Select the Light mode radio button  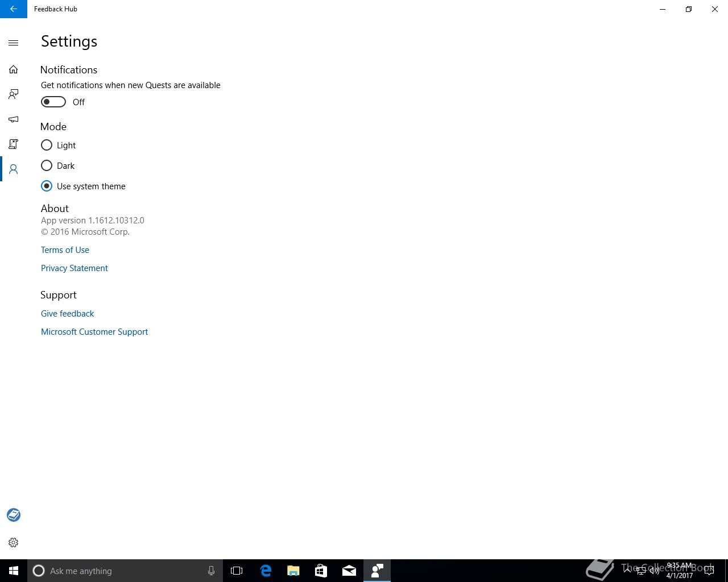[x=47, y=145]
